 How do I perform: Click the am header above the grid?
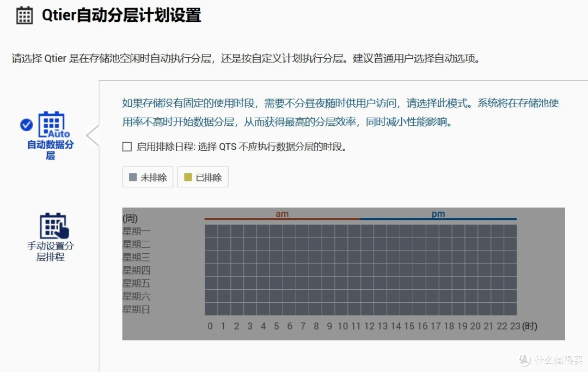pos(282,214)
